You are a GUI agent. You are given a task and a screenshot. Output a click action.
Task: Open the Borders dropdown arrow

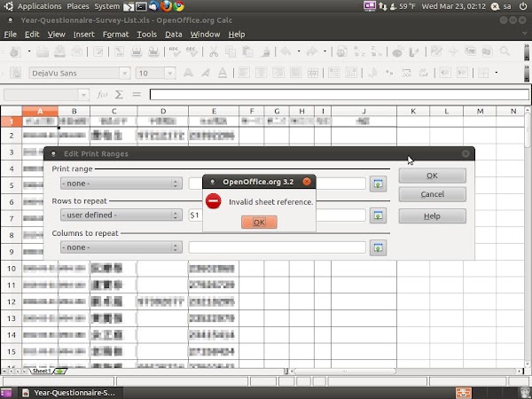497,73
